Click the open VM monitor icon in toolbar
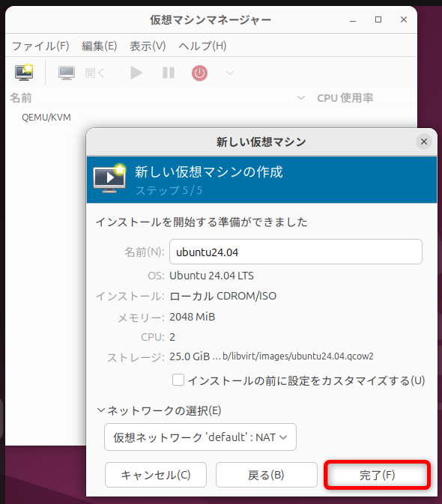Viewport: 442px width, 504px height. pos(67,73)
